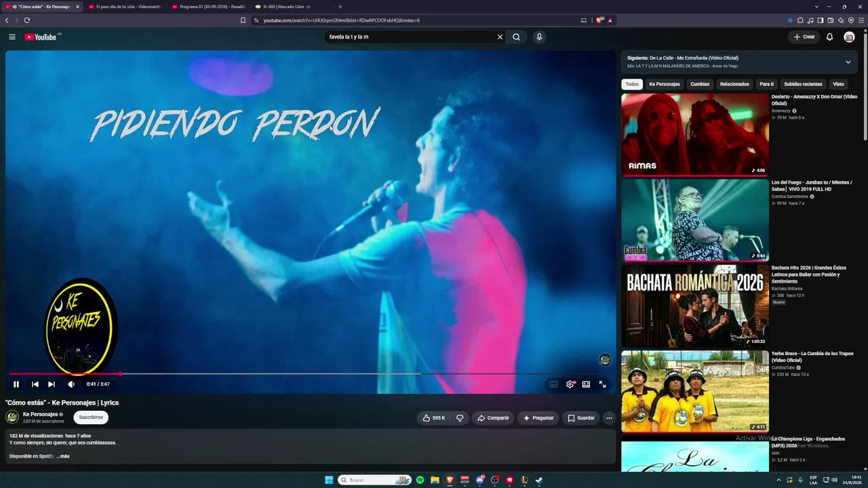Image resolution: width=868 pixels, height=488 pixels.
Task: Open the Windows Start menu
Action: 329,480
